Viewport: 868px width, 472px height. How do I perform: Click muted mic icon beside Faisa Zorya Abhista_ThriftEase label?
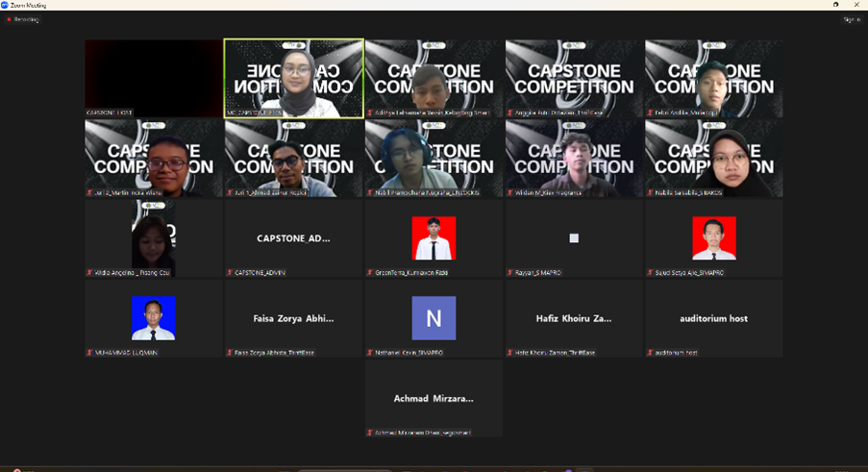[x=229, y=353]
